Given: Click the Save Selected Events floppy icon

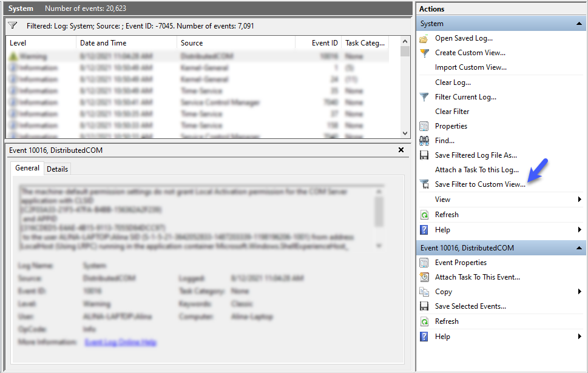Looking at the screenshot, I should point(424,307).
